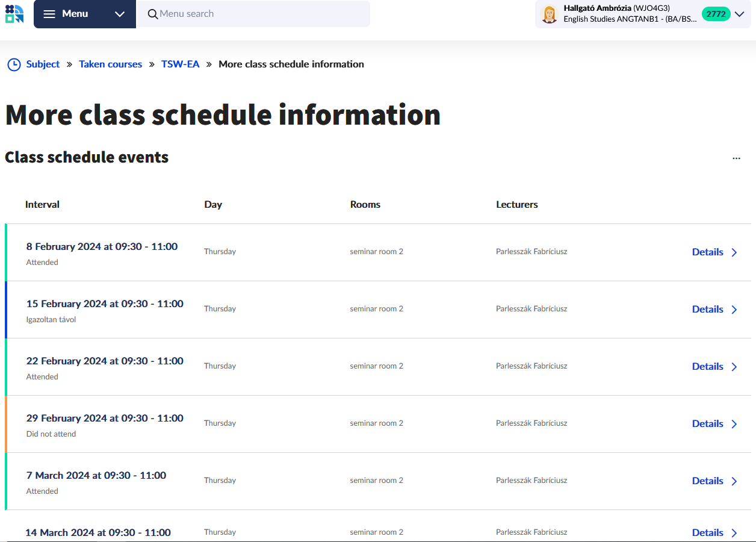The height and width of the screenshot is (542, 756).
Task: Click the magnifier icon in search bar
Action: [153, 14]
